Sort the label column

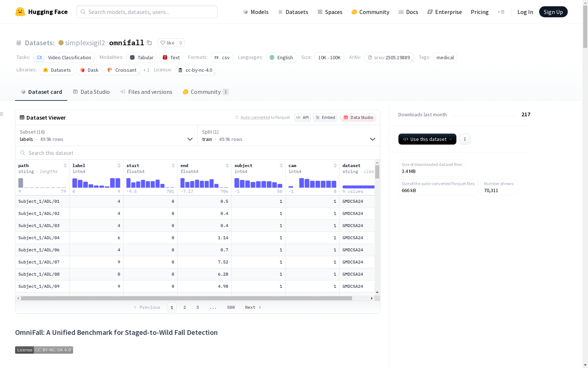[119, 166]
